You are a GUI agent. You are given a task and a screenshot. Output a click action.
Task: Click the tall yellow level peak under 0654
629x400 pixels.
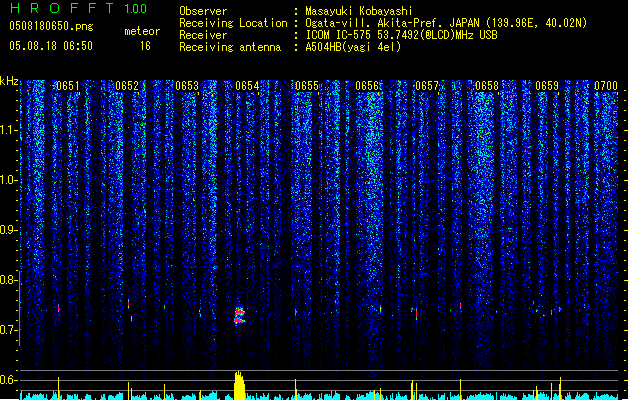click(239, 386)
